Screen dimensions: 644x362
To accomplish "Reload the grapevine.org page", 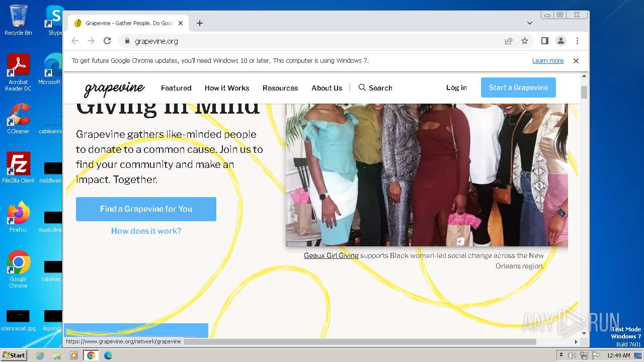I will coord(107,41).
